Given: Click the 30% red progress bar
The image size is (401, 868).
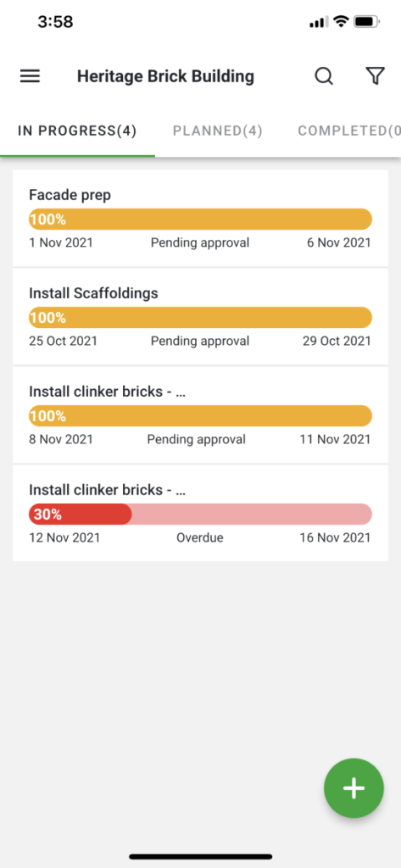Looking at the screenshot, I should coord(200,515).
